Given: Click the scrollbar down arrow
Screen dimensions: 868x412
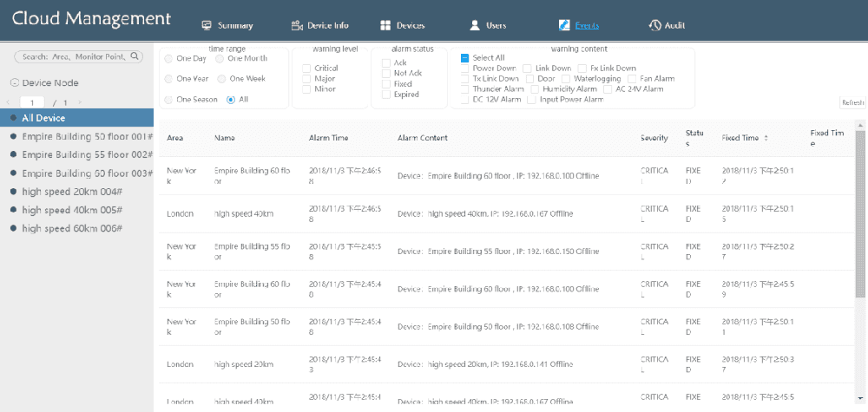Looking at the screenshot, I should click(860, 398).
